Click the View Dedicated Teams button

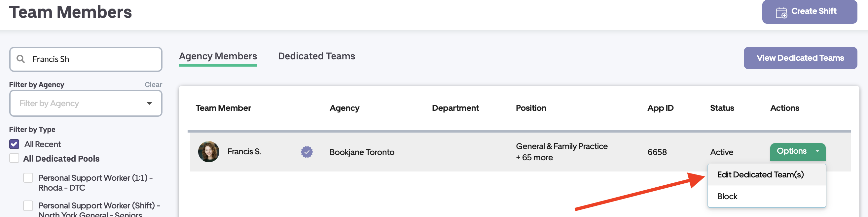point(800,58)
